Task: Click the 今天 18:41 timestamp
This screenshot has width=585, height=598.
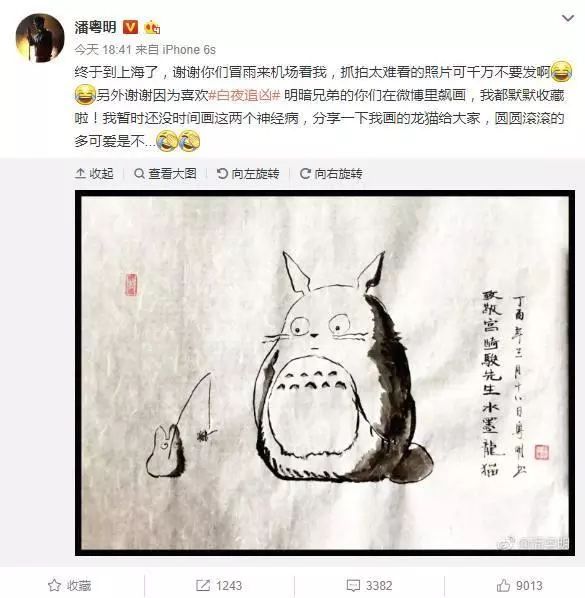Action: 103,50
